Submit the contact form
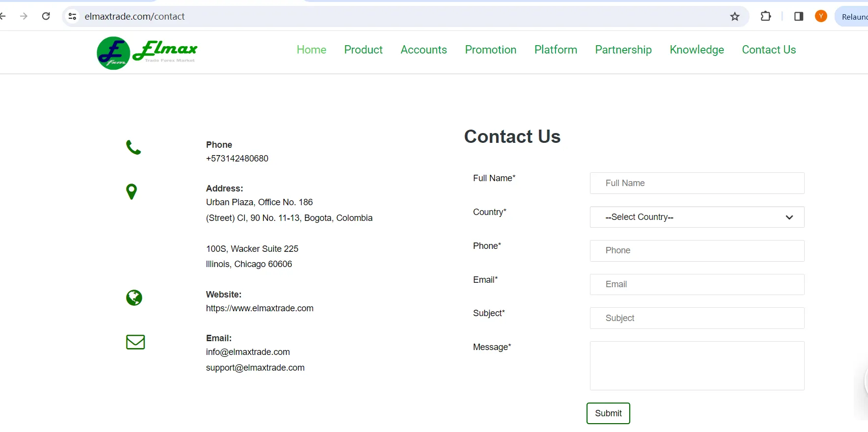 [x=608, y=413]
